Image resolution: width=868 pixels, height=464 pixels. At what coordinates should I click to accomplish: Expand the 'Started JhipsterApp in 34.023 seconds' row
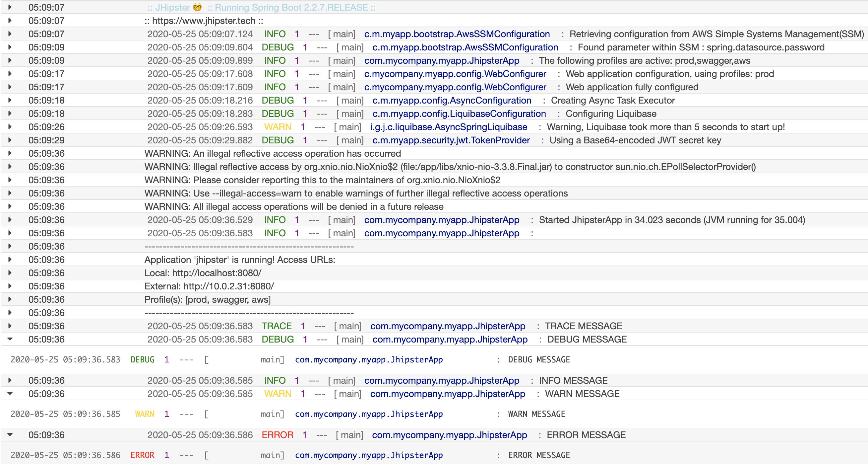click(x=10, y=220)
